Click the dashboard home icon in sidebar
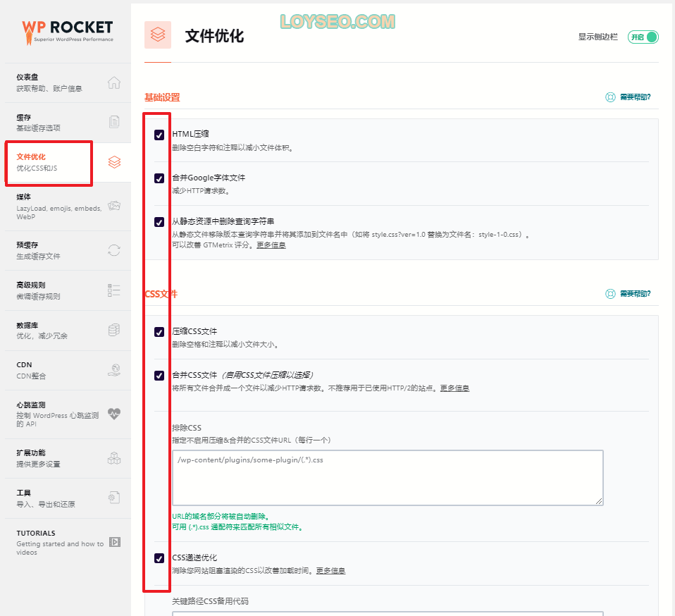The width and height of the screenshot is (675, 616). (114, 82)
